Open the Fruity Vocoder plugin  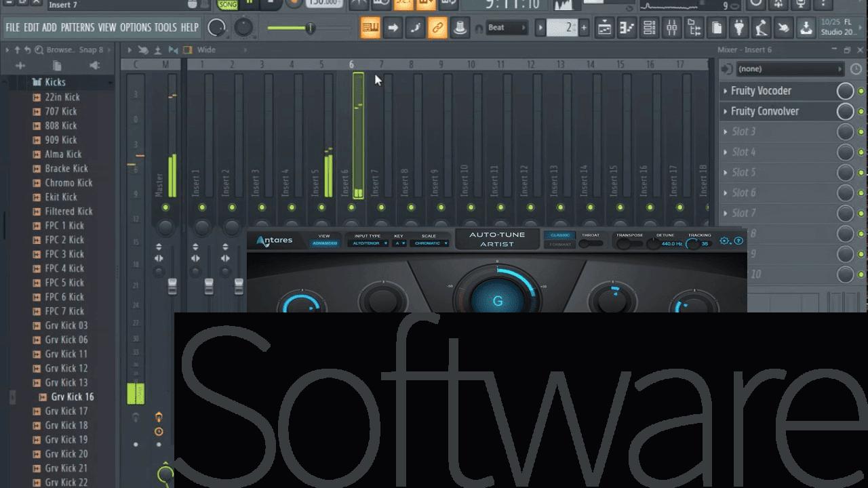[761, 91]
